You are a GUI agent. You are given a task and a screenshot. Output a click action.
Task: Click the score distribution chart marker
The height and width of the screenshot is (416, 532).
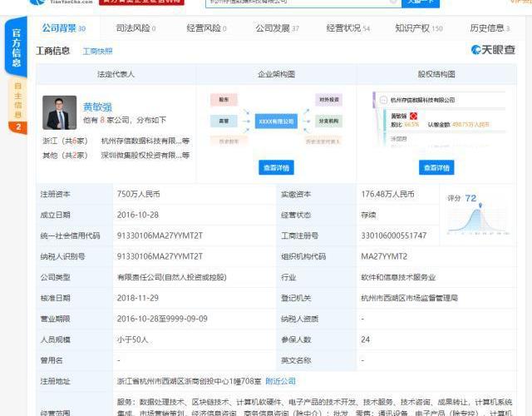(x=480, y=206)
